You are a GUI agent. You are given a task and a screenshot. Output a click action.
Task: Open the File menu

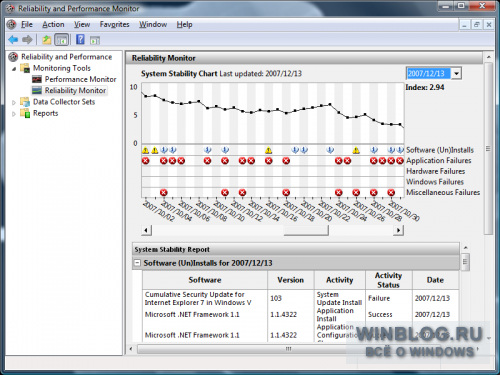point(27,24)
